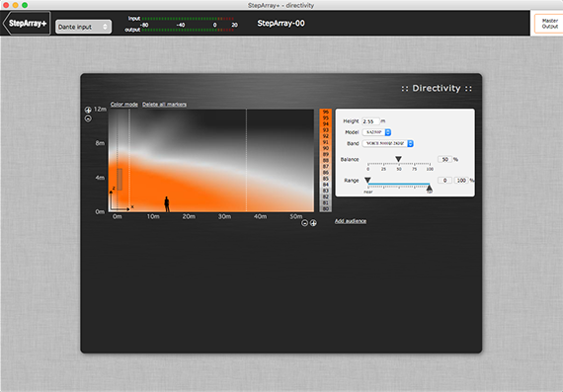
Task: Open the Master Output tab
Action: point(549,24)
